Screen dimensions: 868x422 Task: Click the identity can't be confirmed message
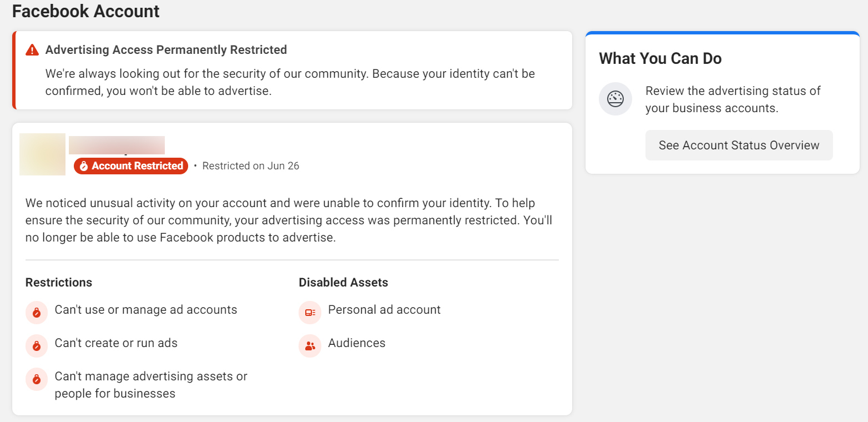[x=290, y=82]
